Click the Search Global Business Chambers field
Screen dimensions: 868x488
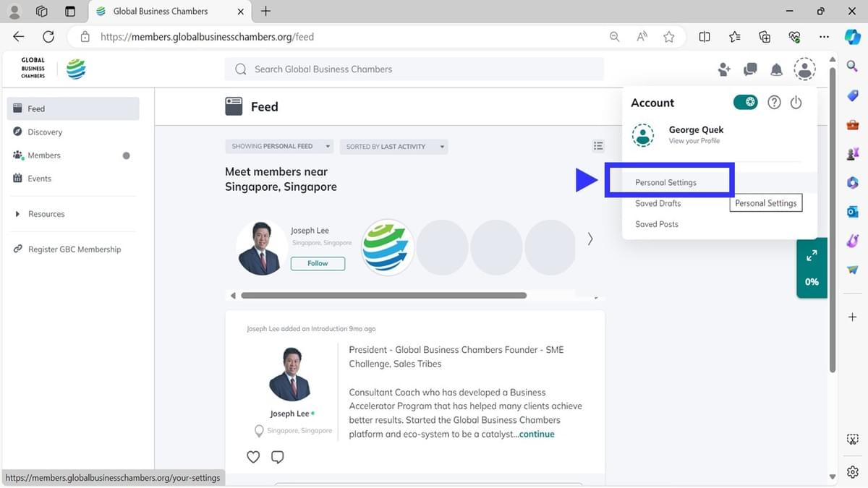[414, 69]
